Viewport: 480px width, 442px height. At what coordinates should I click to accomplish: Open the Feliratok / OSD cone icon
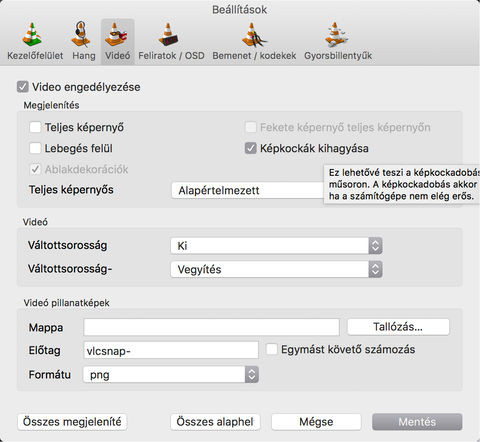tap(168, 34)
